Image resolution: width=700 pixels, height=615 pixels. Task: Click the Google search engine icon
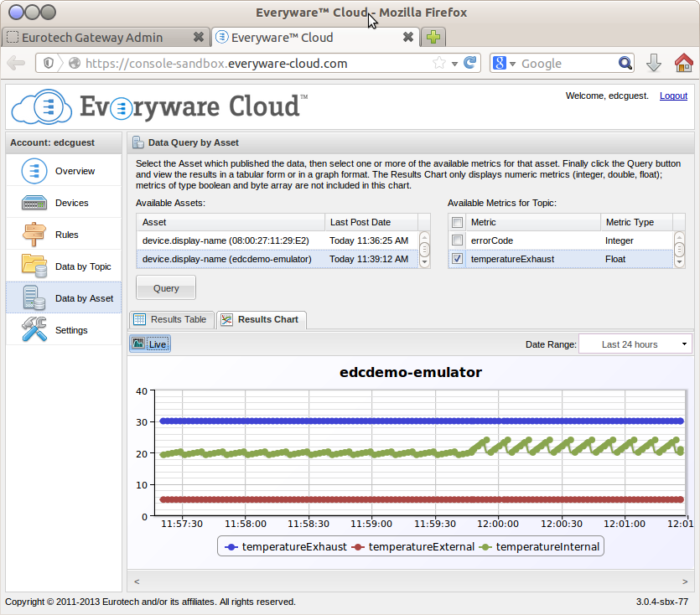click(499, 63)
